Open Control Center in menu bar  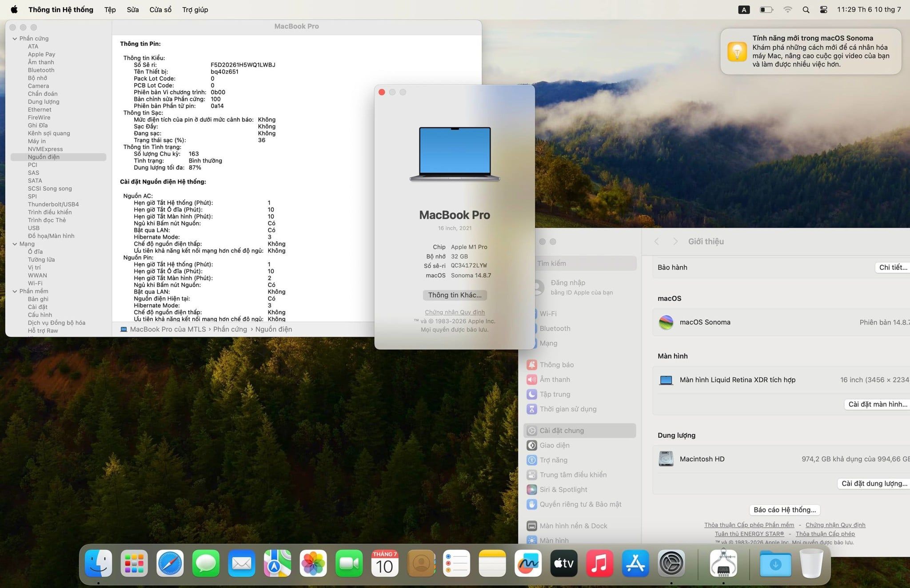click(x=823, y=9)
